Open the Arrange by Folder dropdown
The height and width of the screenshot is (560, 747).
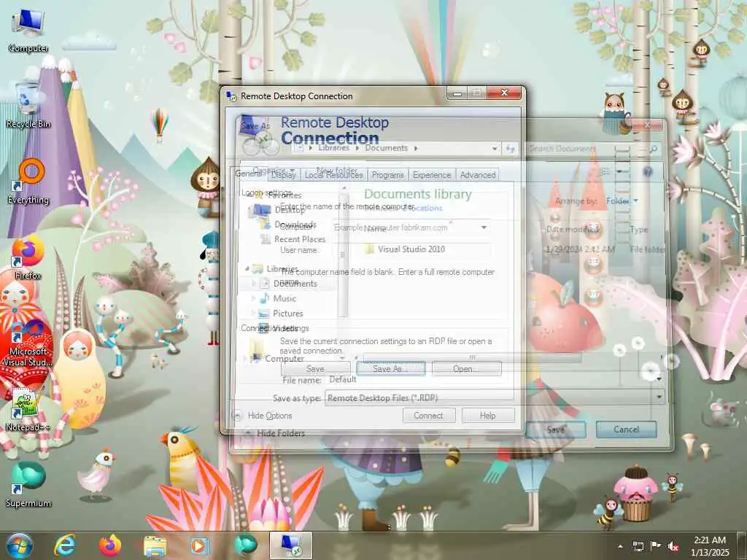pyautogui.click(x=622, y=201)
